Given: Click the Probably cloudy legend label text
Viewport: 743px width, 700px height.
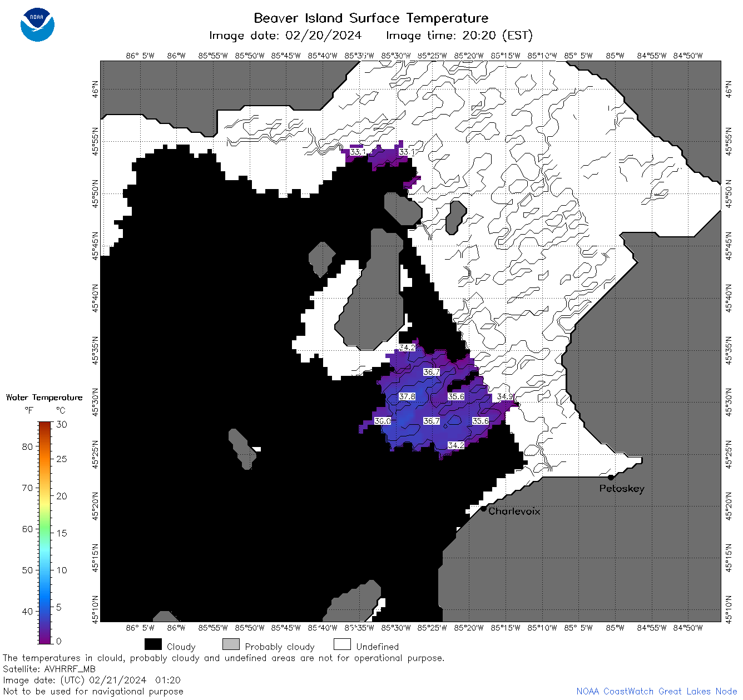Looking at the screenshot, I should [x=280, y=647].
